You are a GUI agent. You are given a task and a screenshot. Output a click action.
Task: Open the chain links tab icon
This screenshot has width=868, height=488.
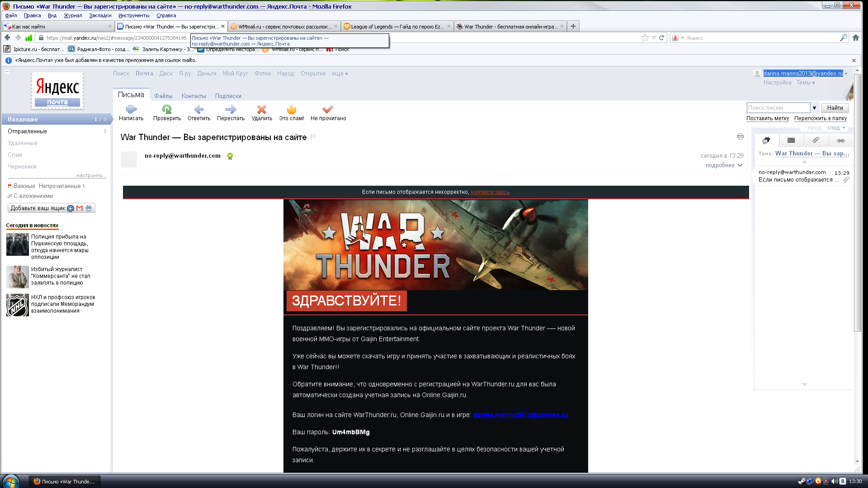pyautogui.click(x=841, y=141)
